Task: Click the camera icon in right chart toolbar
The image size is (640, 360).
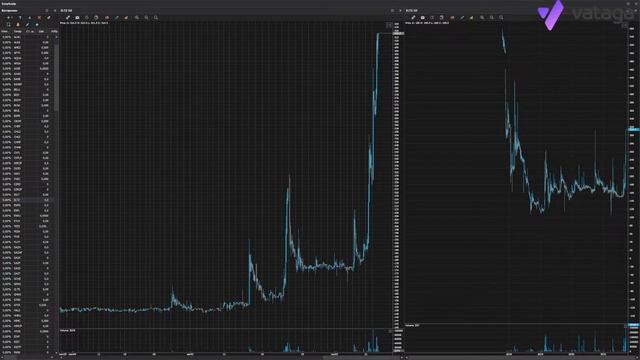Action: pos(422,18)
